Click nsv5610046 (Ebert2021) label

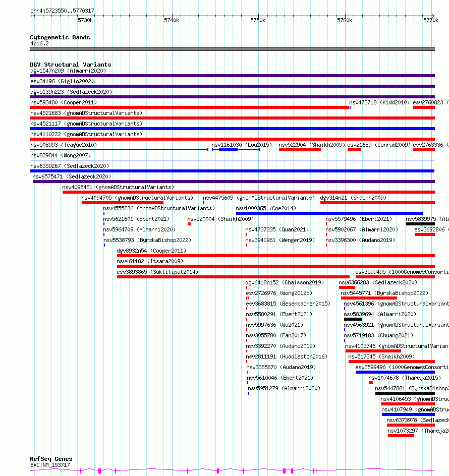280,378
